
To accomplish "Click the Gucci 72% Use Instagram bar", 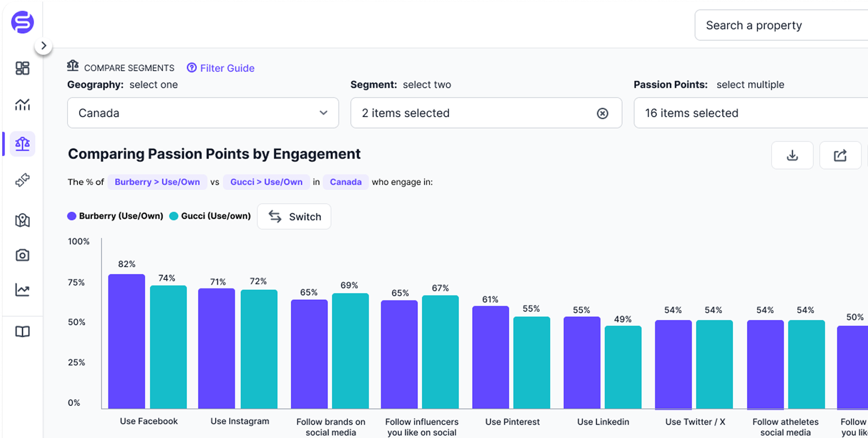I will pos(259,349).
